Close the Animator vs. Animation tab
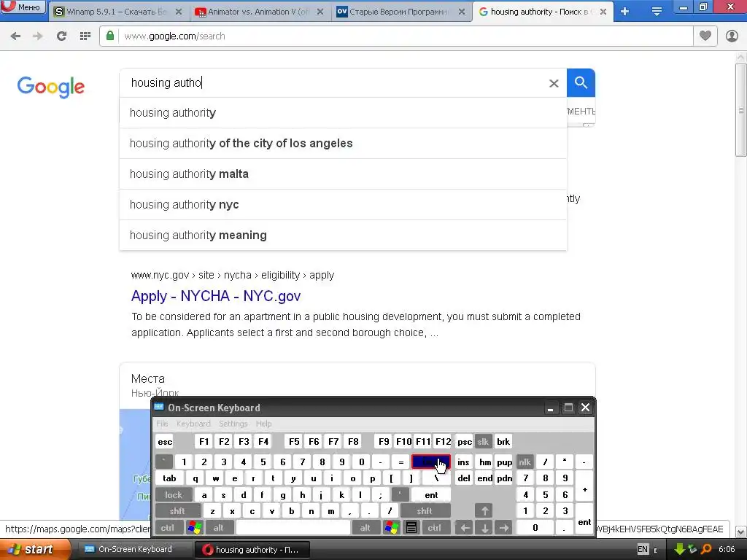The height and width of the screenshot is (560, 747). click(x=320, y=12)
